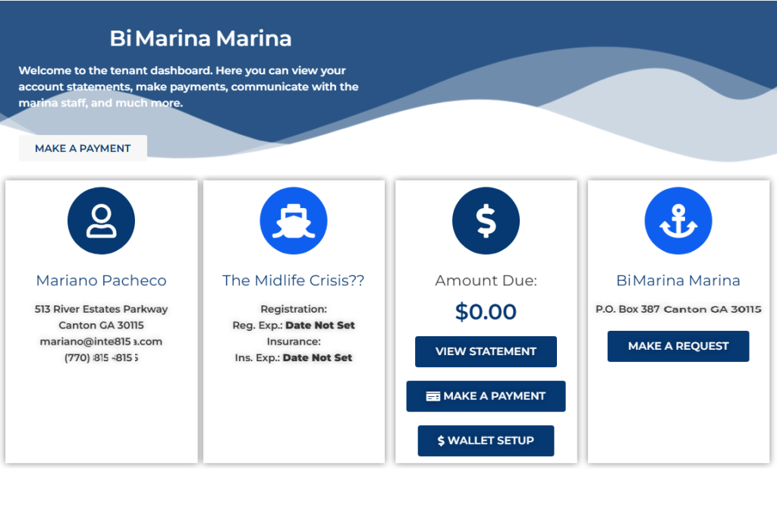The image size is (777, 532).
Task: Click the dollar sign circle icon
Action: pos(486,221)
